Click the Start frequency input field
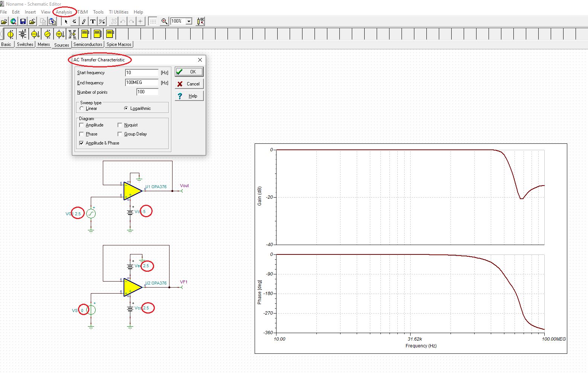Screen dimensions: 588x373 [x=142, y=73]
